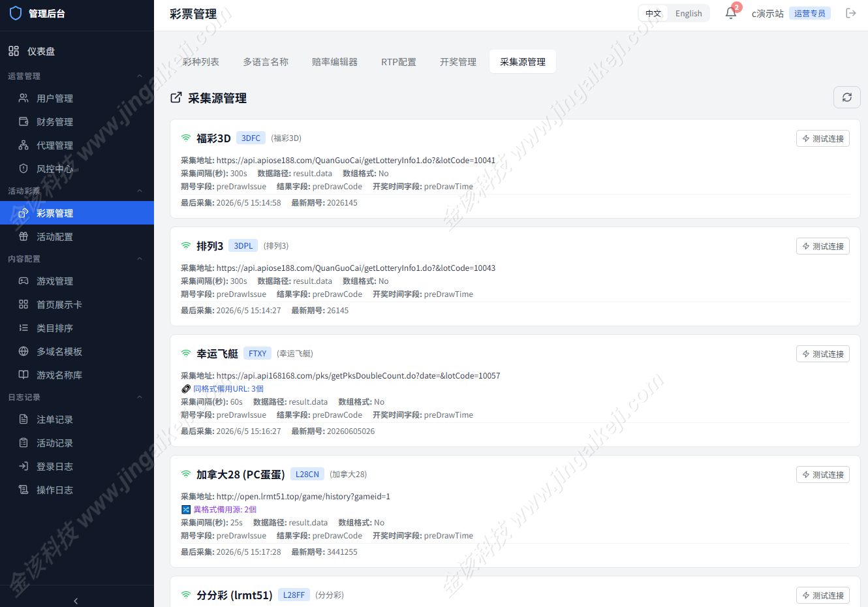868x607 pixels.
Task: Click the green signal icon for 分分彩
Action: click(x=186, y=595)
